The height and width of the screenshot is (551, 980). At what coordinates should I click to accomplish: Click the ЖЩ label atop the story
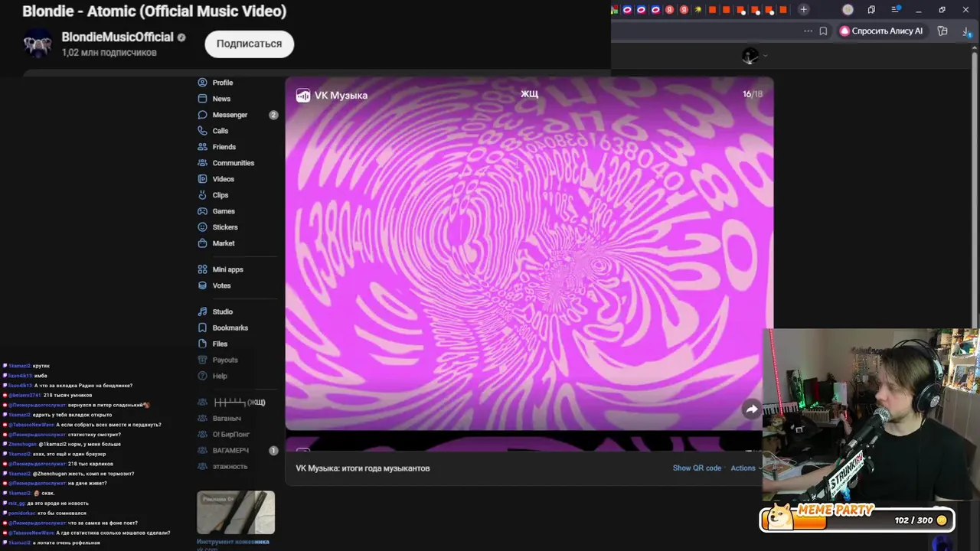coord(529,94)
